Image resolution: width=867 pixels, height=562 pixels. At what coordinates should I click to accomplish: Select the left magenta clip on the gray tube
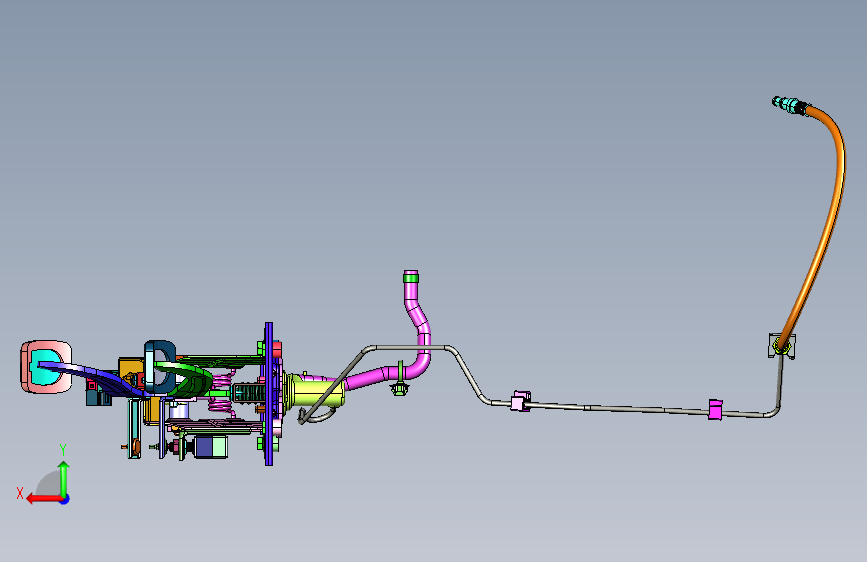[x=520, y=401]
